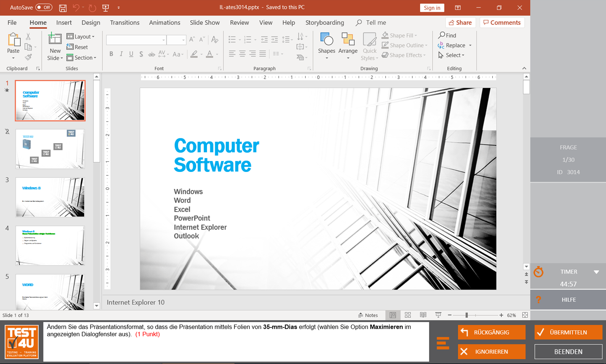
Task: Open the Arrange menu
Action: coord(348,46)
